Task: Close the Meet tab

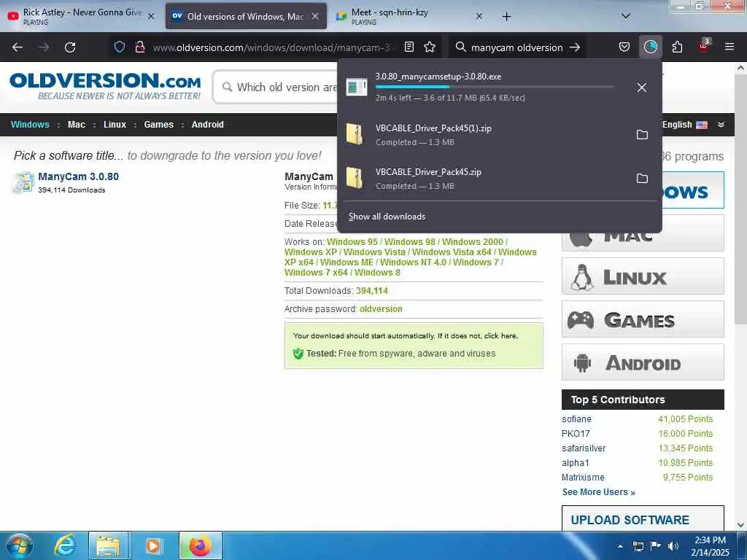Action: [x=479, y=16]
